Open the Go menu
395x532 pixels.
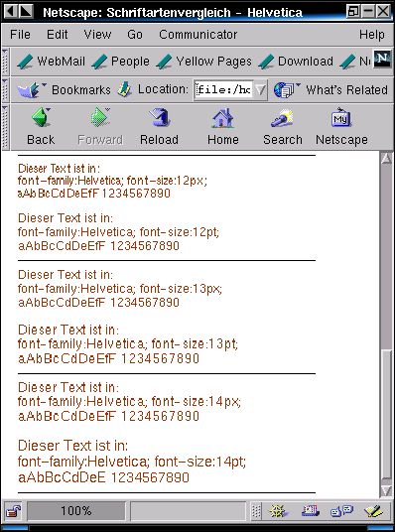tap(135, 35)
